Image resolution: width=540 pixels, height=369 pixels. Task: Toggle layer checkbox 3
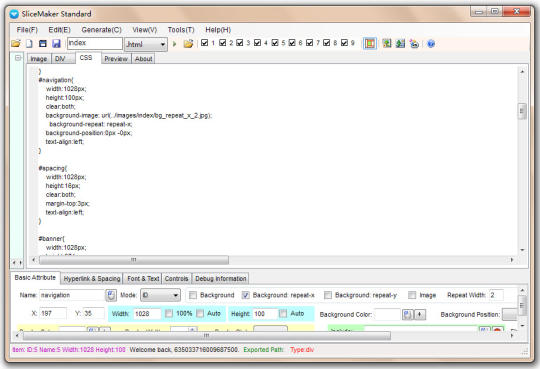click(x=240, y=43)
